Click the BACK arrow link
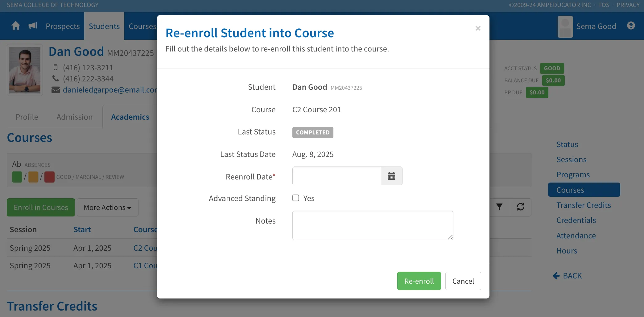 click(567, 276)
